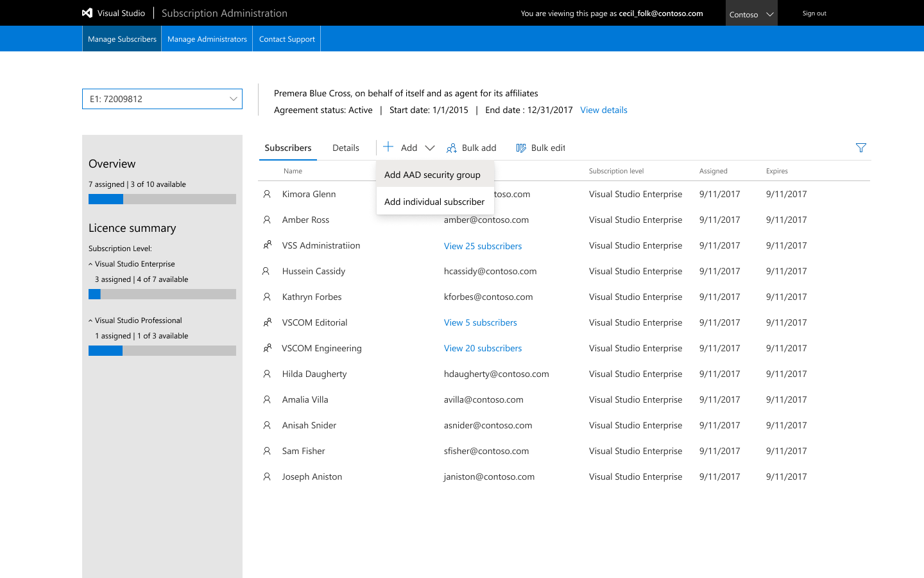Image resolution: width=924 pixels, height=578 pixels.
Task: Click person icon for Joseph Aniston
Action: click(267, 477)
